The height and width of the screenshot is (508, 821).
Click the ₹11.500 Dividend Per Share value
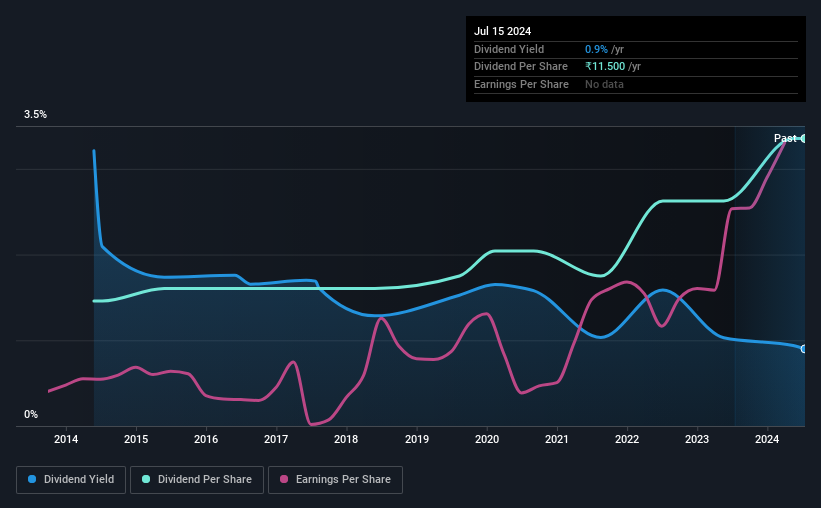[x=605, y=67]
